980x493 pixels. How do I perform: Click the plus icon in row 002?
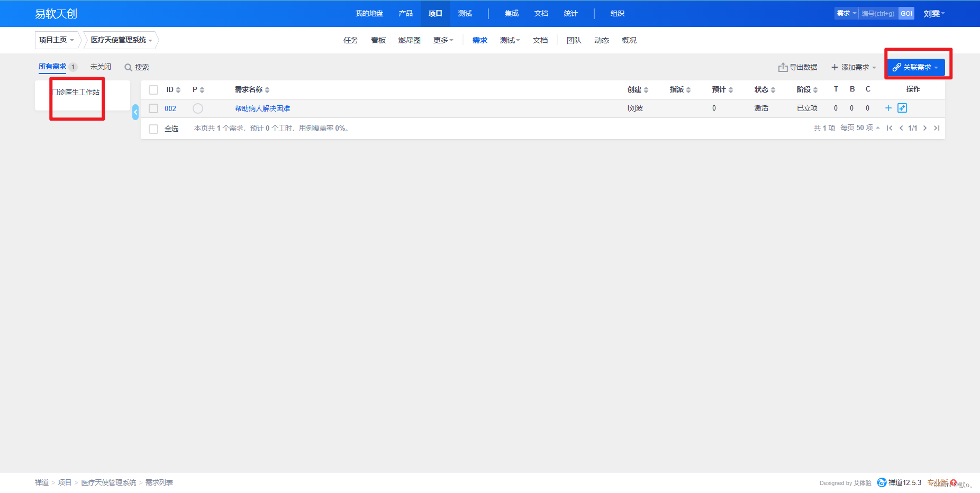pos(888,108)
